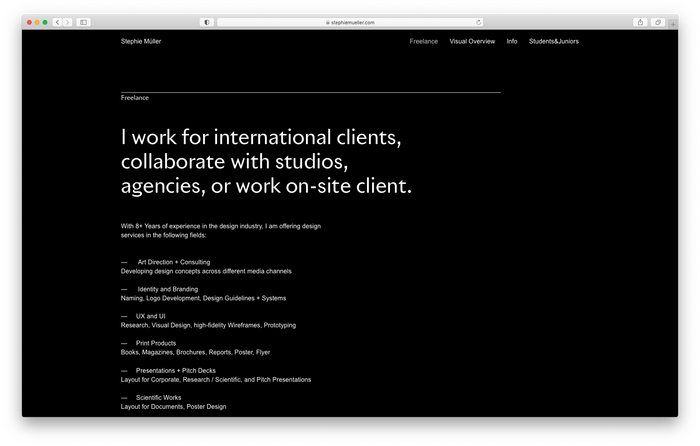
Task: Click the headline "I work for international clients"
Action: click(x=266, y=161)
